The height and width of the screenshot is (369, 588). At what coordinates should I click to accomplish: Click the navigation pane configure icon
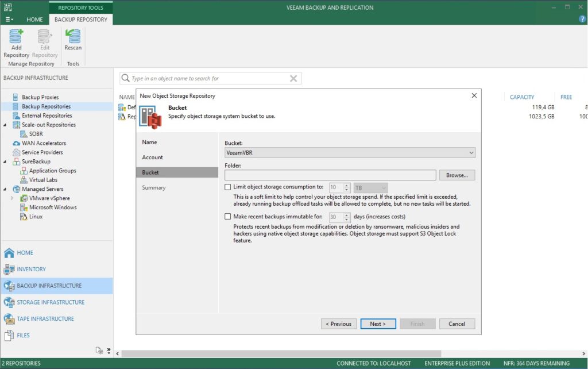click(99, 350)
